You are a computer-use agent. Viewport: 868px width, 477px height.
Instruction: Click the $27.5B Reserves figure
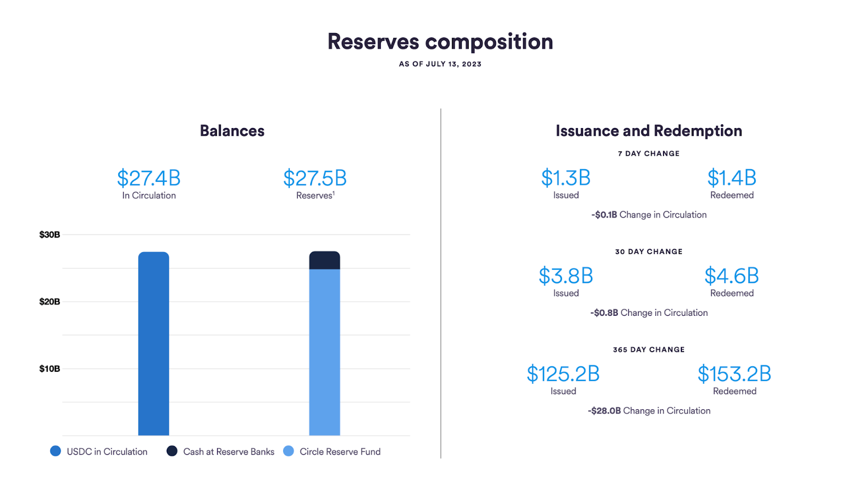[315, 178]
